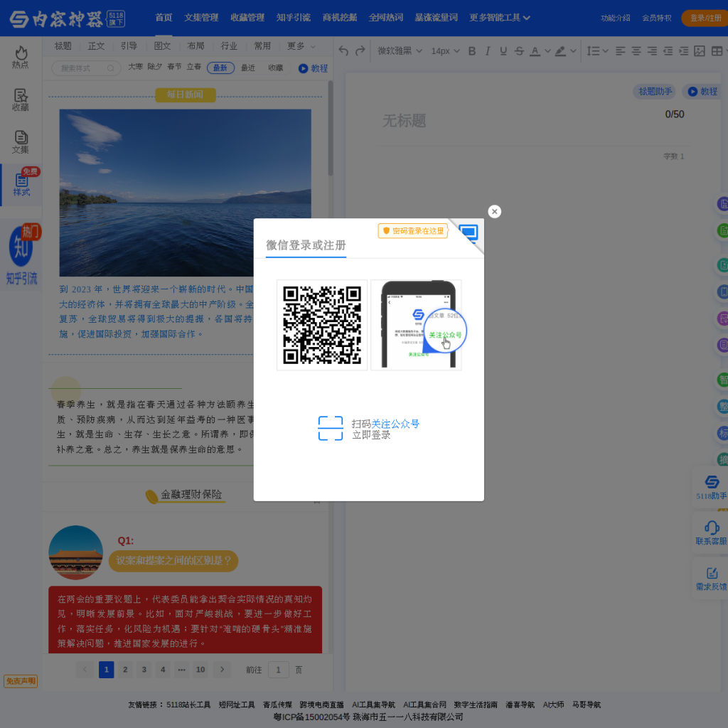Switch to password login via computer icon

coord(468,233)
